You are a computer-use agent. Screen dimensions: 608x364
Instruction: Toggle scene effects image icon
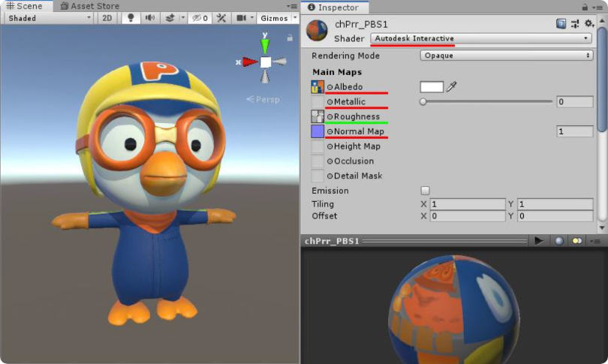170,18
